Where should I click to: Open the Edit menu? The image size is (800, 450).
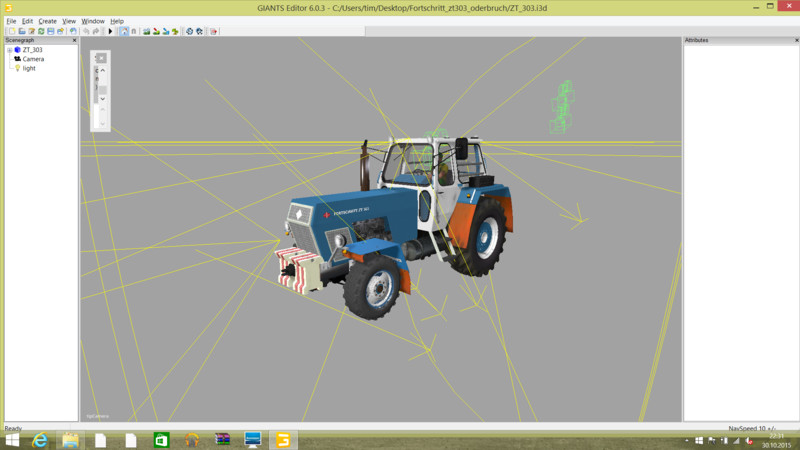[27, 21]
